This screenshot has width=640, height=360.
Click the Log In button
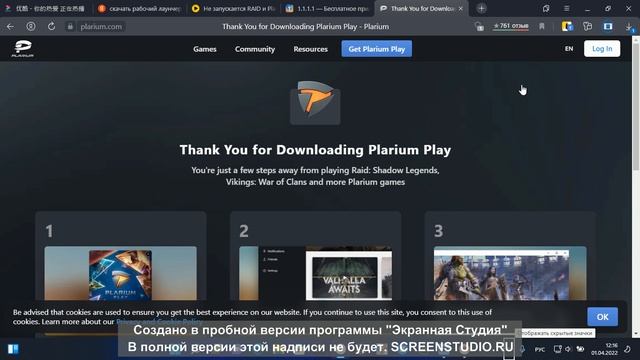(602, 49)
